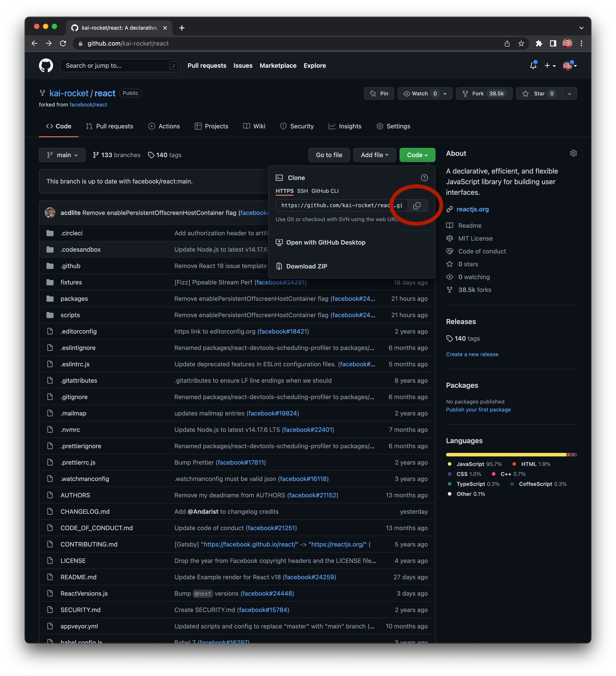
Task: Expand the Chrome tab search chevron
Action: pos(581,28)
